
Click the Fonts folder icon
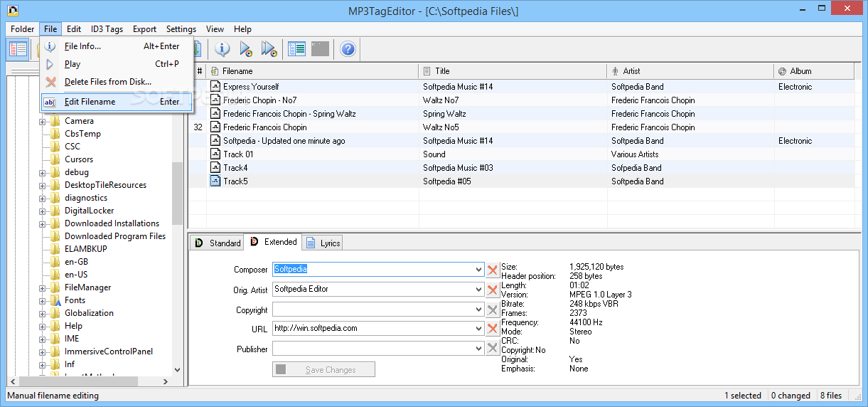pyautogui.click(x=55, y=300)
